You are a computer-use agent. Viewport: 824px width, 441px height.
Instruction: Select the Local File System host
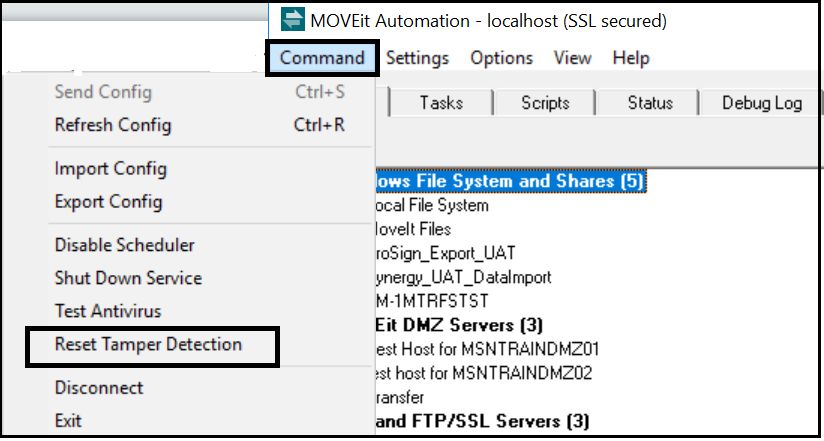pos(432,205)
